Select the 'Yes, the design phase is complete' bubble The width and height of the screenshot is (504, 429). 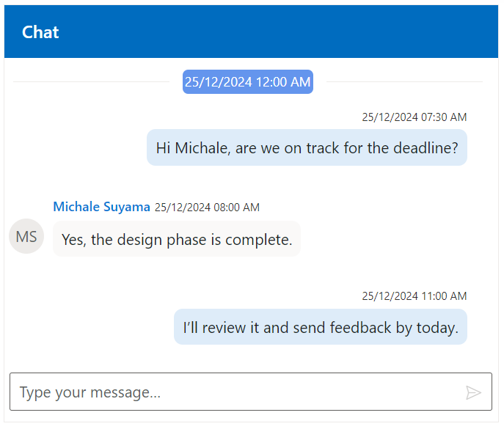pyautogui.click(x=177, y=239)
